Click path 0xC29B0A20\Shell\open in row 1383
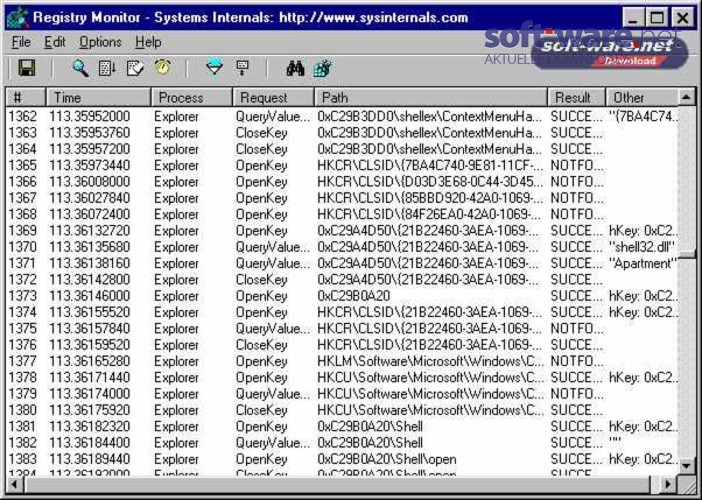Screen dimensions: 702x500 tap(387, 459)
